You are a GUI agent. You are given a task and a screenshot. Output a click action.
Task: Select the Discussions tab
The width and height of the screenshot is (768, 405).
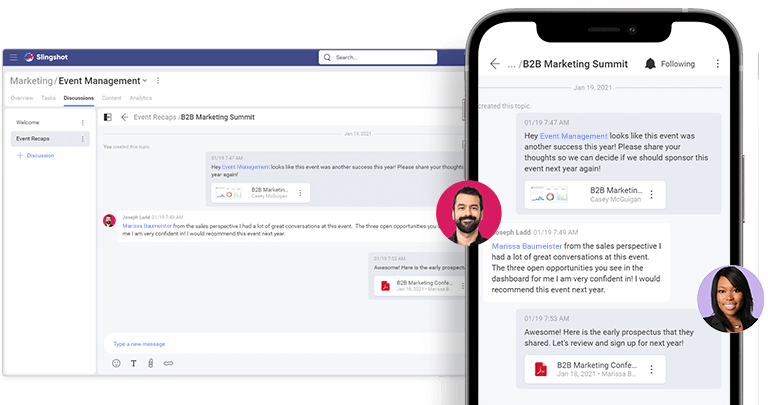tap(78, 98)
